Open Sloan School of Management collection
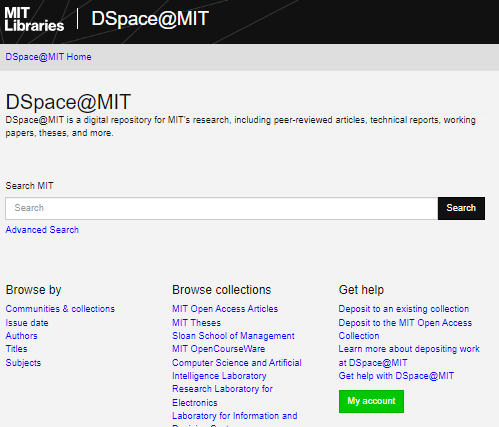Screen dimensions: 499x427 pyautogui.click(x=233, y=336)
